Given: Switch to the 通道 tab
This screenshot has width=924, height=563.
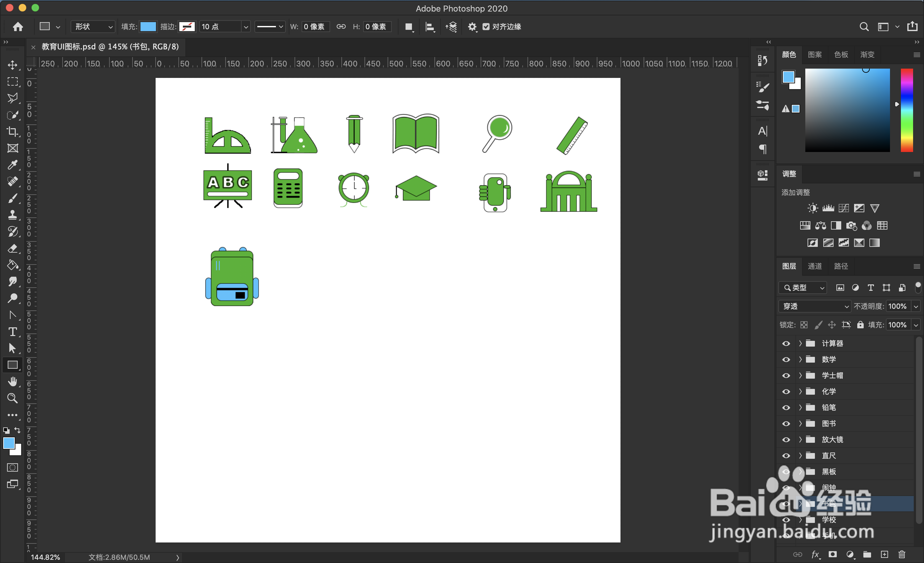Looking at the screenshot, I should [x=815, y=266].
